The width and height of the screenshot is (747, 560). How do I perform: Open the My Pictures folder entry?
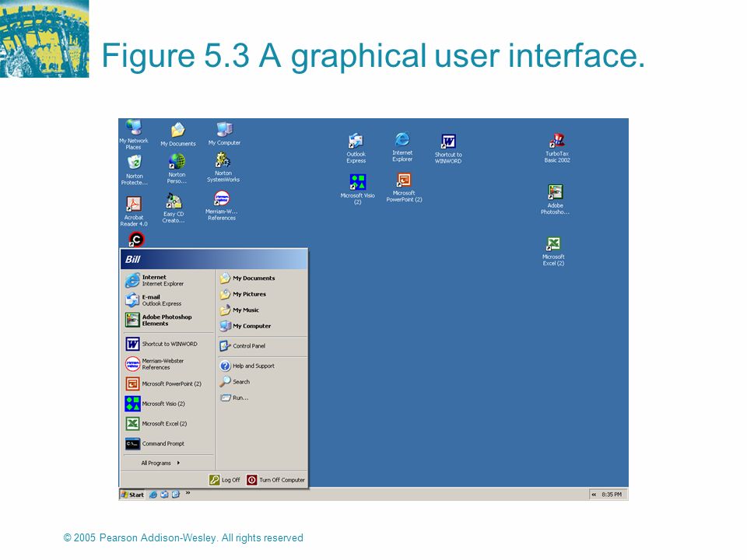[x=262, y=294]
